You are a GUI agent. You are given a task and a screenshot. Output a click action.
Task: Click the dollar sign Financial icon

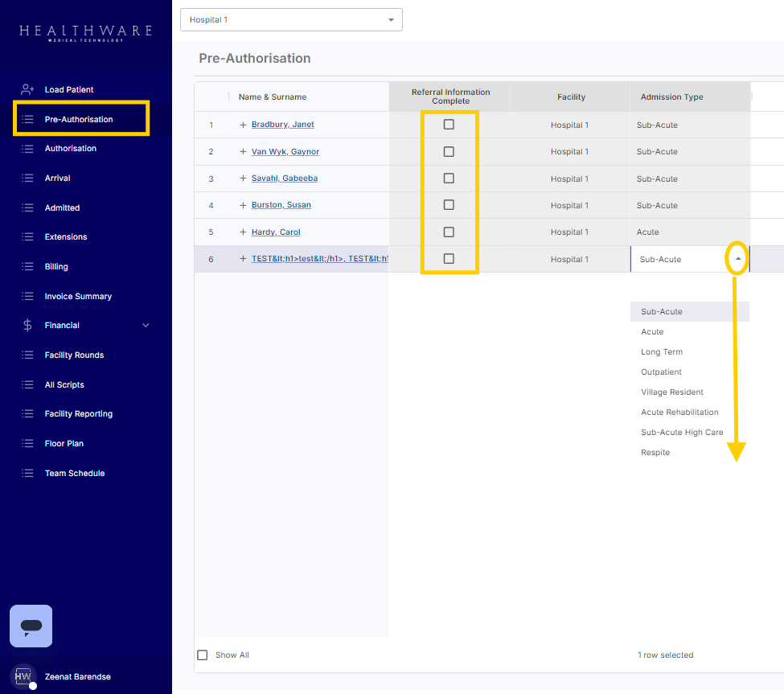click(x=27, y=326)
